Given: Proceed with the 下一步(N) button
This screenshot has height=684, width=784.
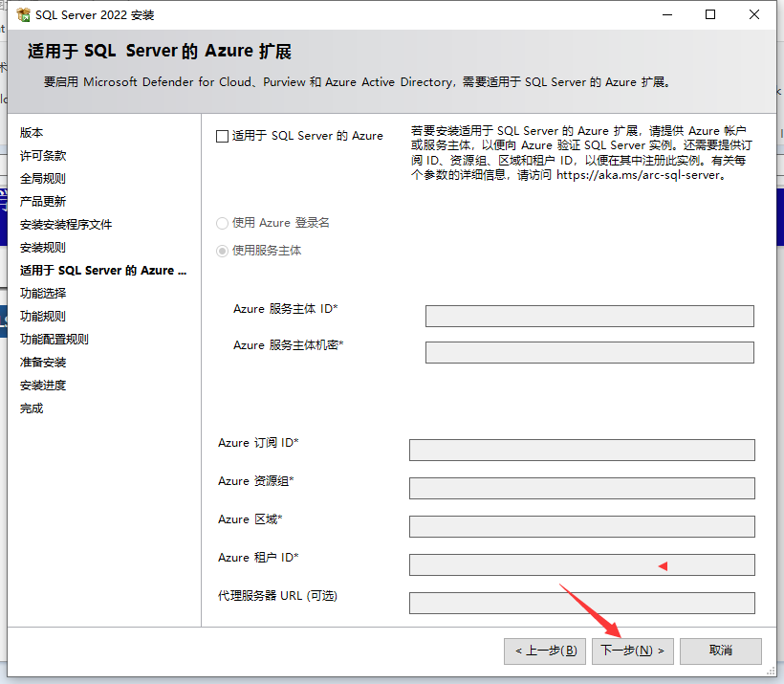Looking at the screenshot, I should pos(633,651).
